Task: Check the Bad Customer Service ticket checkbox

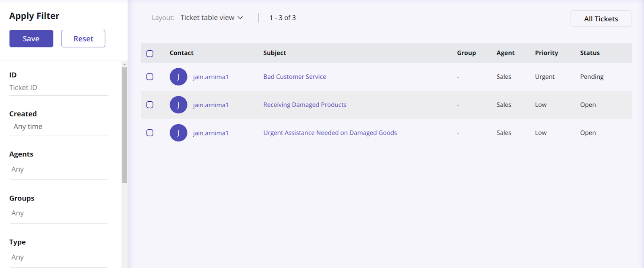Action: click(150, 77)
